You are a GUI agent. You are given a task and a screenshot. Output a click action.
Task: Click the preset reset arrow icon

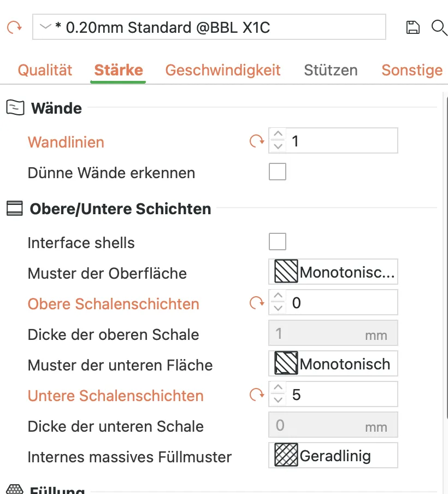tap(15, 27)
